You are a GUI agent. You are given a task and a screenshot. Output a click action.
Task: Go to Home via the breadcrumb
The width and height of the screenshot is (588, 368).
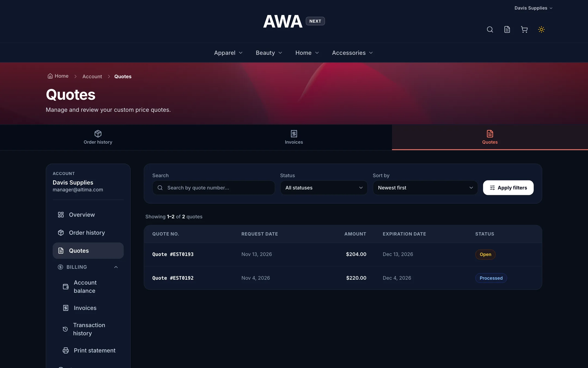pos(58,76)
